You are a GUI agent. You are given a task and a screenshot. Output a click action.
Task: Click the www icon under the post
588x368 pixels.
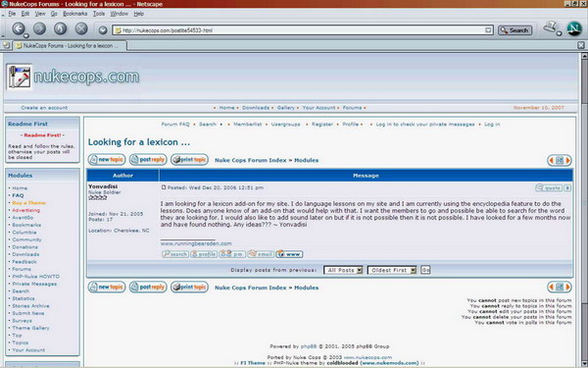(x=289, y=254)
